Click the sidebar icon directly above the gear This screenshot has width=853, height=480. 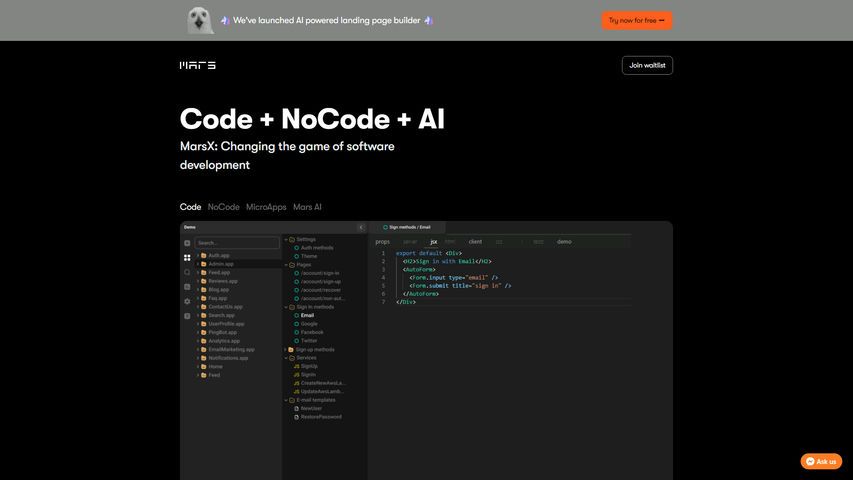click(x=187, y=287)
